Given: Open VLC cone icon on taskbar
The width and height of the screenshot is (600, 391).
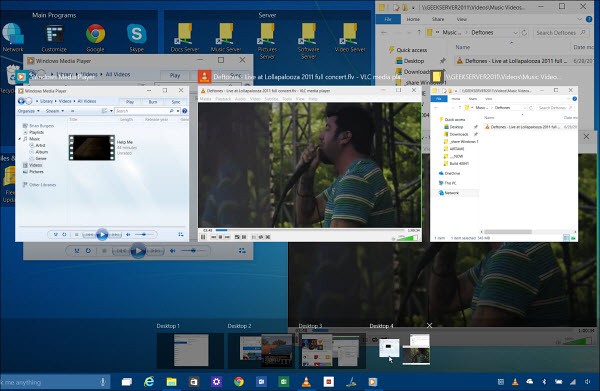Looking at the screenshot, I should (306, 381).
